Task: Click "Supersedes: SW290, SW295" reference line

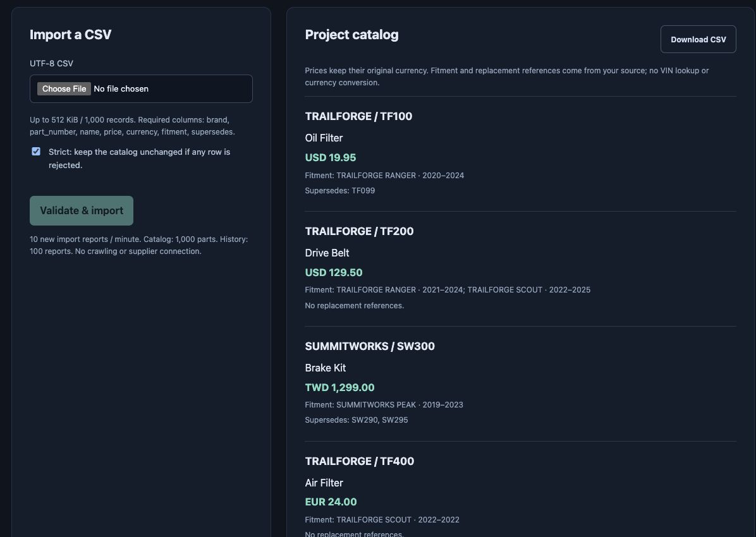Action: [357, 420]
